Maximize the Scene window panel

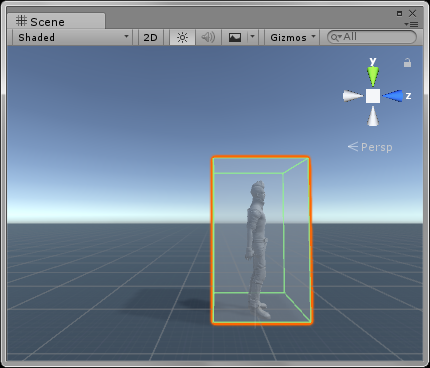[x=399, y=13]
